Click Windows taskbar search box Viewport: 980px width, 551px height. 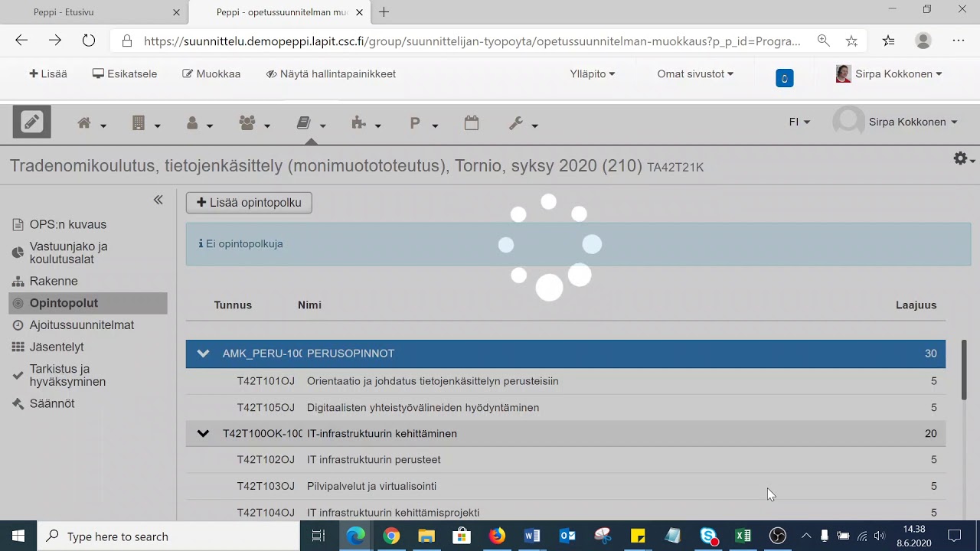pos(168,536)
